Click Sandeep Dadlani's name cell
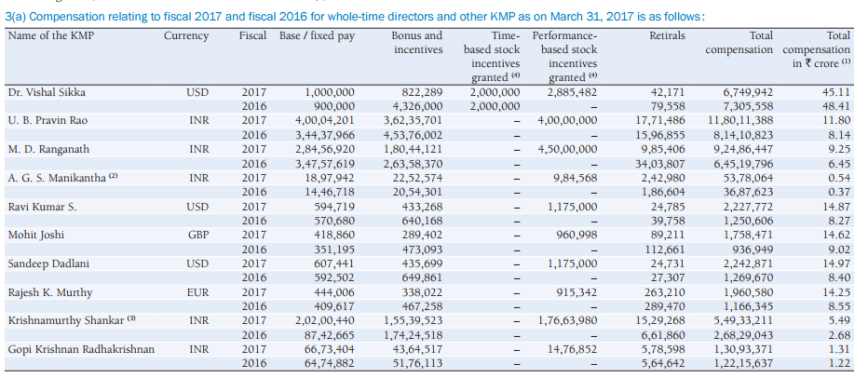Screen dimensions: 868x378 (x=46, y=264)
